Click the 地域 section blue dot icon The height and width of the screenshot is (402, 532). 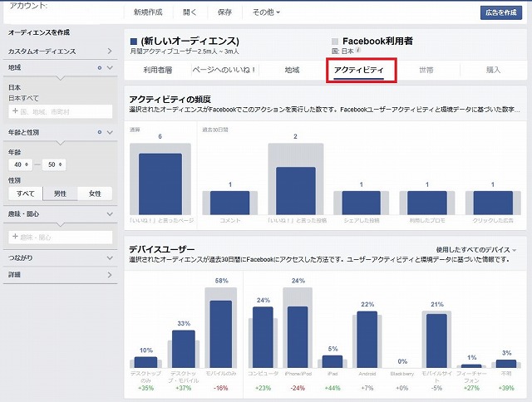(x=100, y=68)
